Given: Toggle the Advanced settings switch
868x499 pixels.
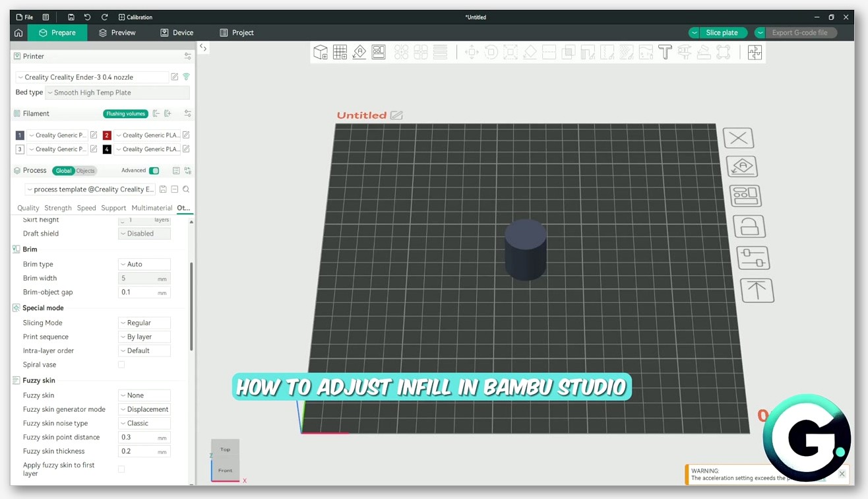Looking at the screenshot, I should click(x=154, y=171).
